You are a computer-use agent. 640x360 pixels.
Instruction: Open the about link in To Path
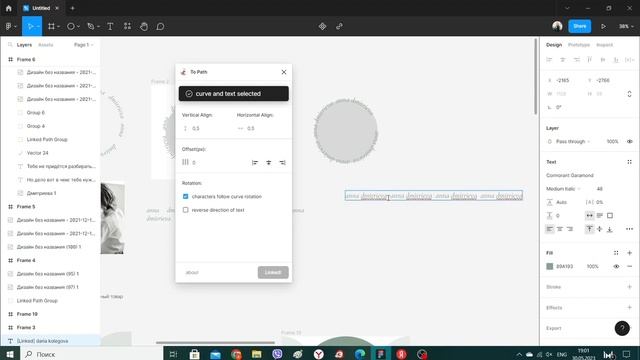(192, 273)
